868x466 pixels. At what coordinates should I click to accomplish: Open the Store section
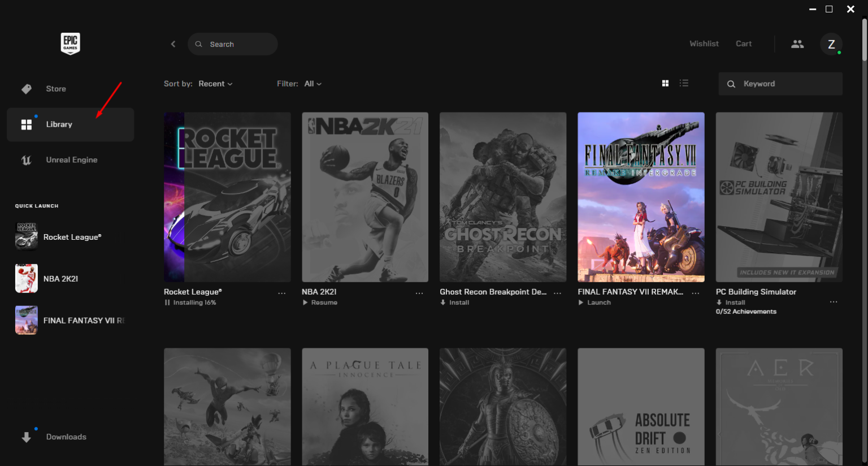[70, 89]
